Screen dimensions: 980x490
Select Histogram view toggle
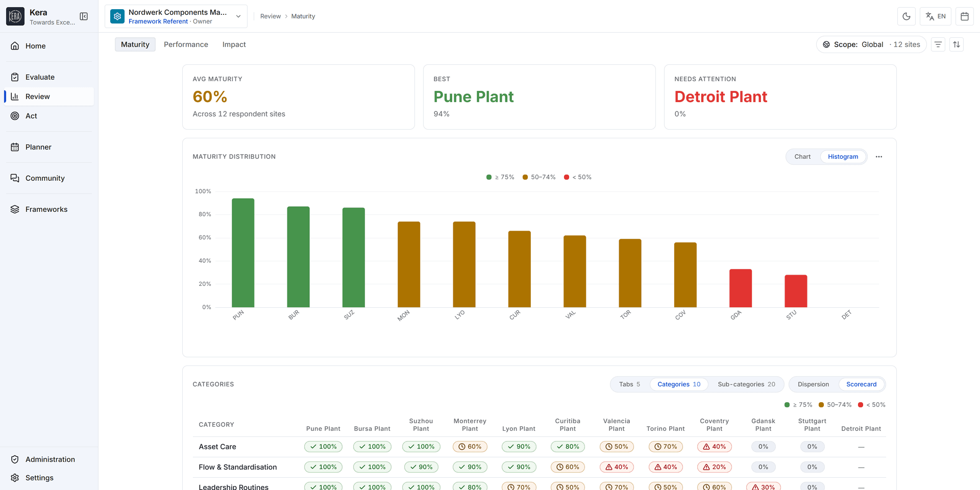(x=843, y=157)
